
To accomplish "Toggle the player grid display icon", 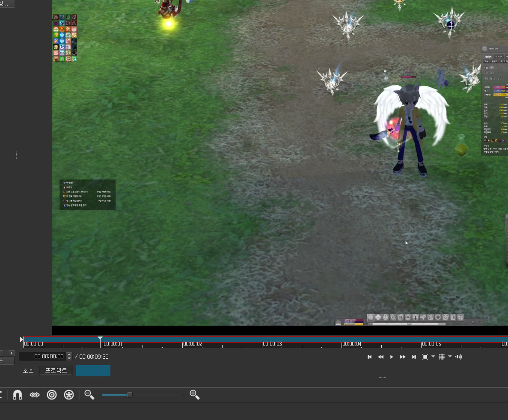I will [x=442, y=357].
